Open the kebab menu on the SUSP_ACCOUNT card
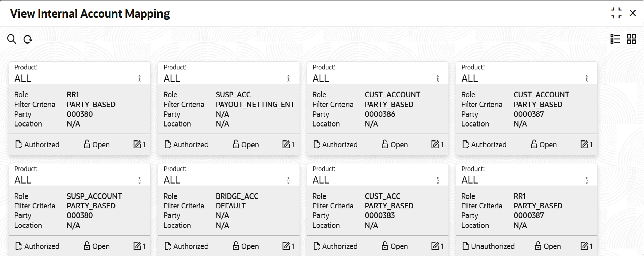This screenshot has height=256, width=644. tap(140, 181)
